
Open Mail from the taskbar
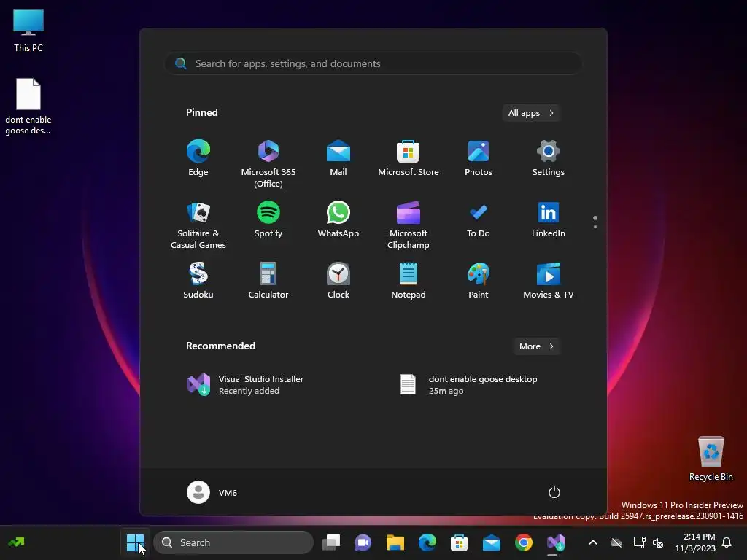click(491, 542)
